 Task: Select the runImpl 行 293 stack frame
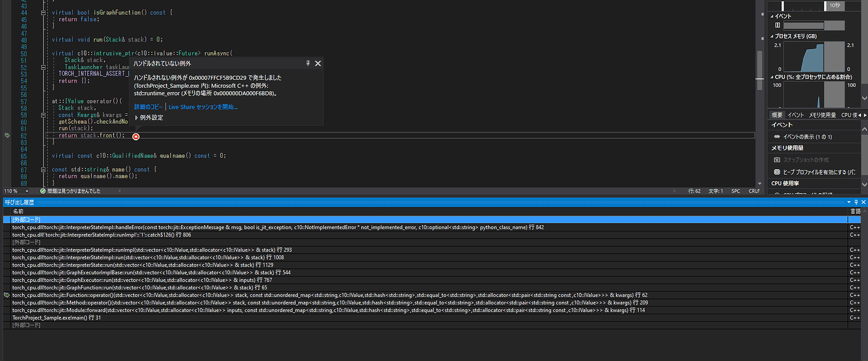tap(431, 250)
